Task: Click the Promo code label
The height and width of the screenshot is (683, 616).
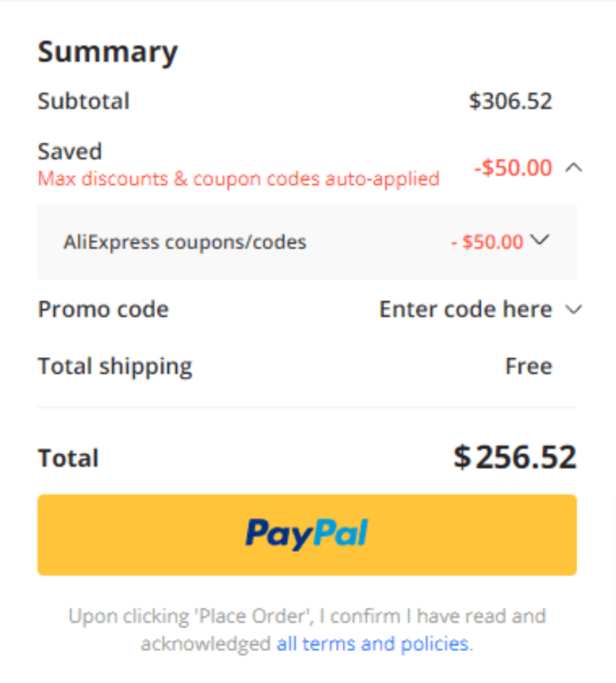Action: click(x=103, y=309)
